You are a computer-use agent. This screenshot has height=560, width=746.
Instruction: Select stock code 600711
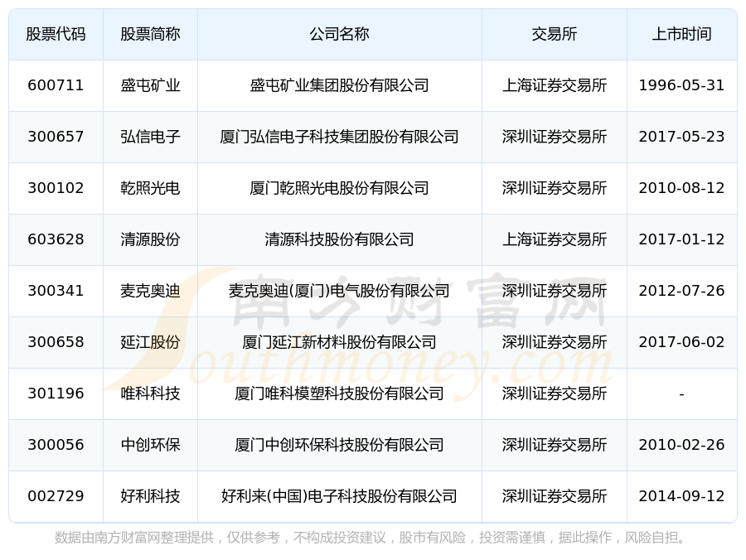pos(56,85)
